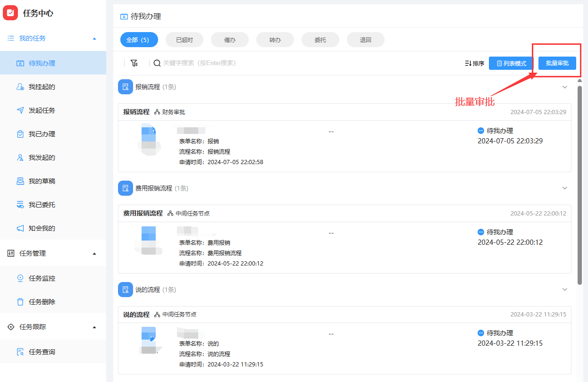
Task: Click the vertical scrollbar in task list
Action: (x=580, y=184)
